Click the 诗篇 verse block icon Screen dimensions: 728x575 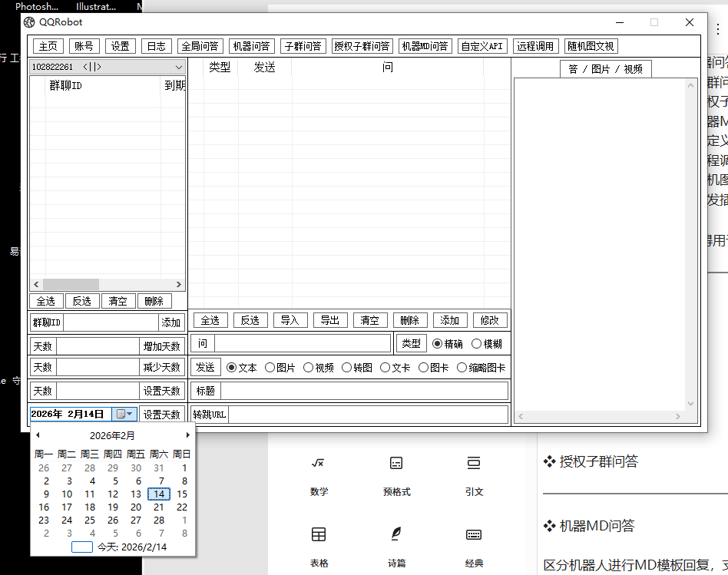coord(396,534)
